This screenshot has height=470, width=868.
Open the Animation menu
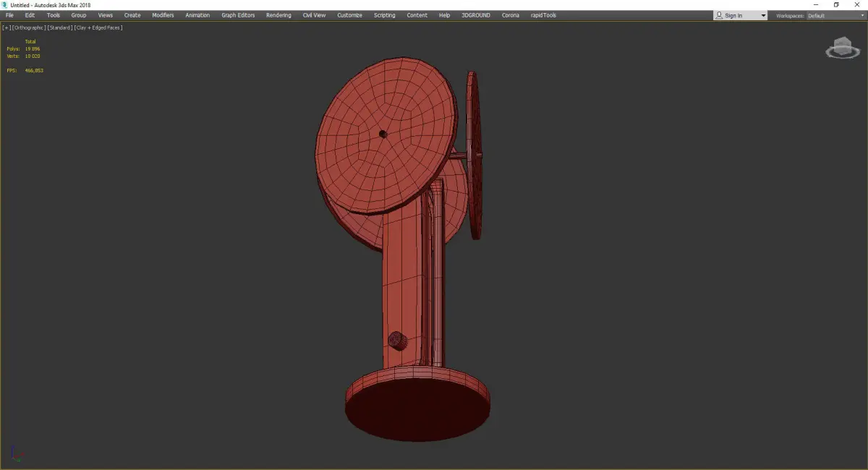click(197, 15)
